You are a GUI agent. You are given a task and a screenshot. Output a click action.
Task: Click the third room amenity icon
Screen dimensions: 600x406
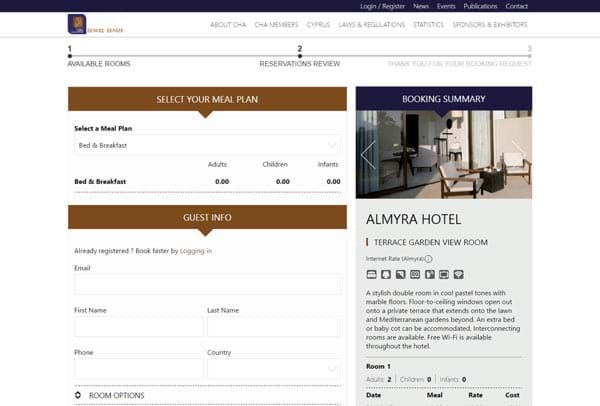pos(400,274)
